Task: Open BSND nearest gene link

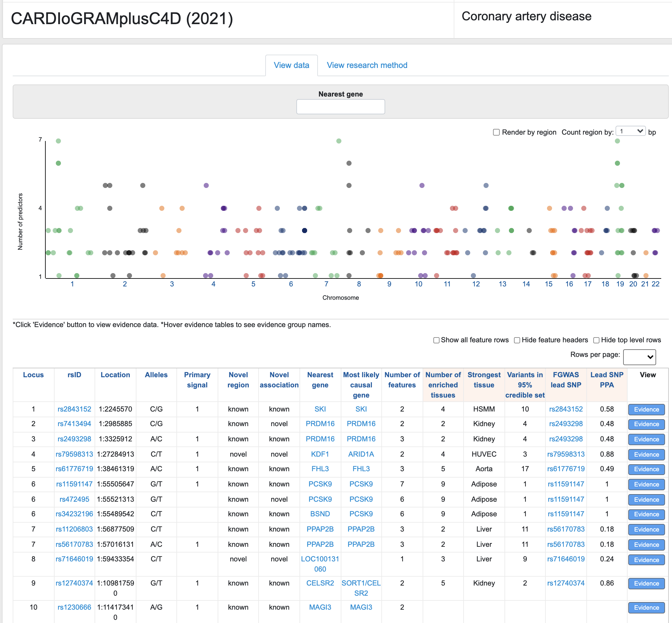Action: click(x=320, y=514)
